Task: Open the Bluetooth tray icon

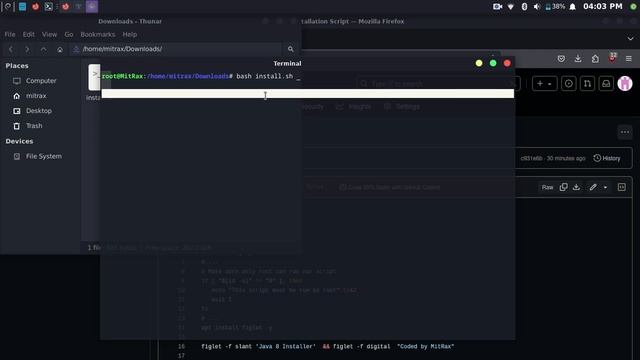Action: click(x=524, y=7)
